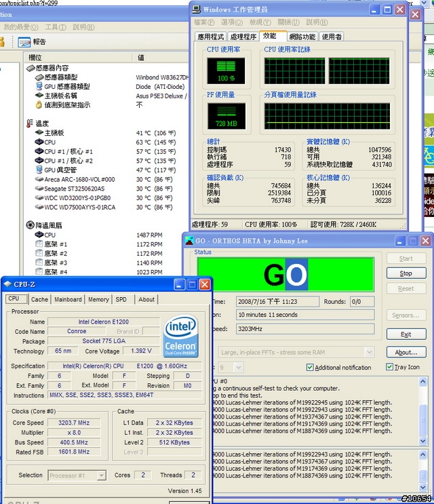Click the GPU temperature icon row 47 °C

pyautogui.click(x=39, y=170)
